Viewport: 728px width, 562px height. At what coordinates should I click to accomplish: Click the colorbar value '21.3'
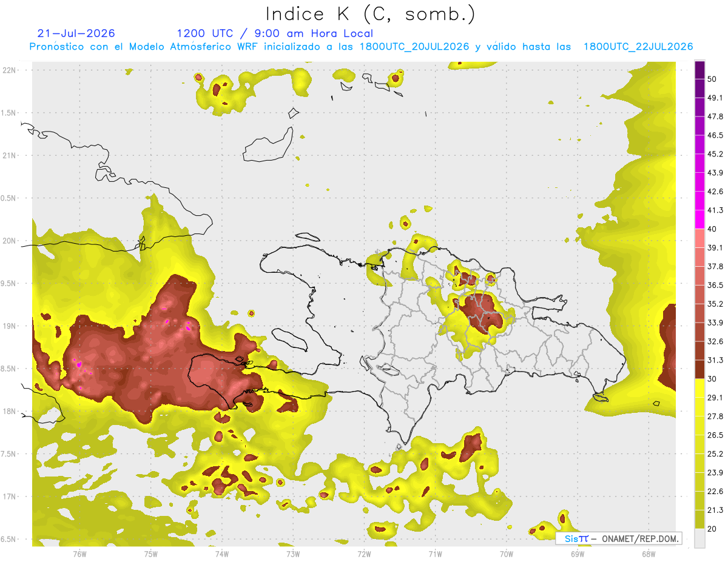[715, 510]
